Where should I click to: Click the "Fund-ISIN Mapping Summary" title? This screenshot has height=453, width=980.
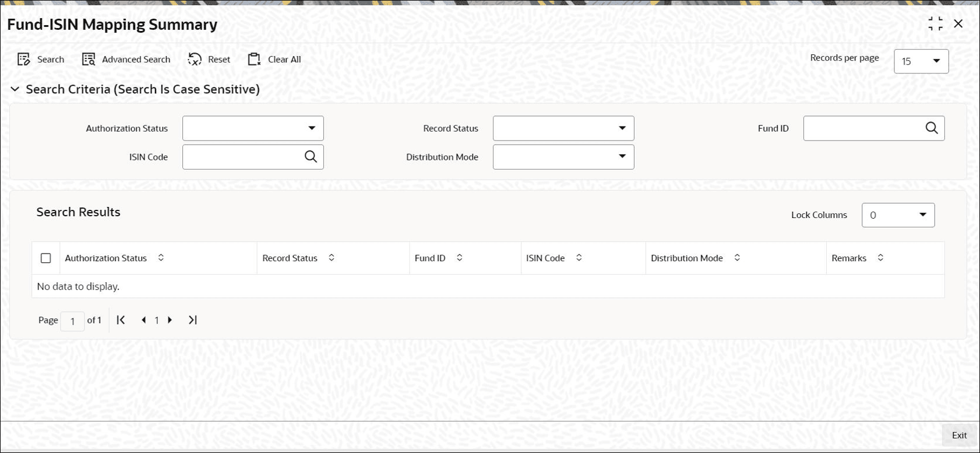point(112,24)
